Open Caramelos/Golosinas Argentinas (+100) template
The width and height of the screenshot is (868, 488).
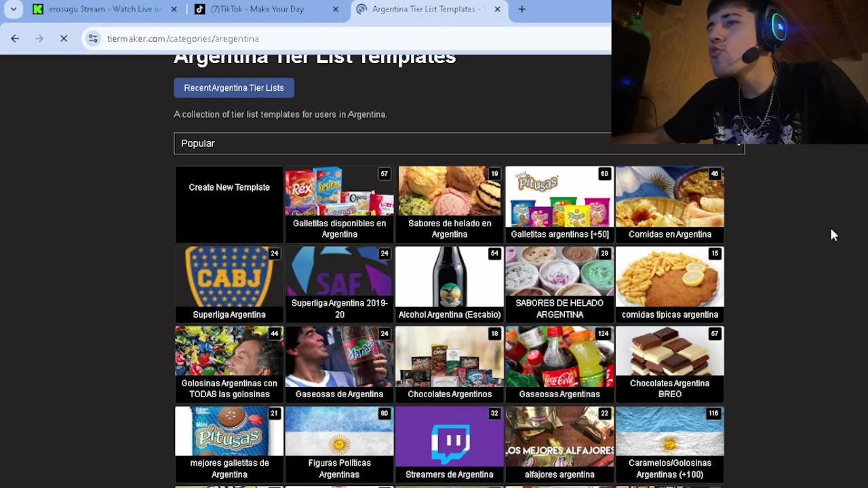tap(670, 444)
